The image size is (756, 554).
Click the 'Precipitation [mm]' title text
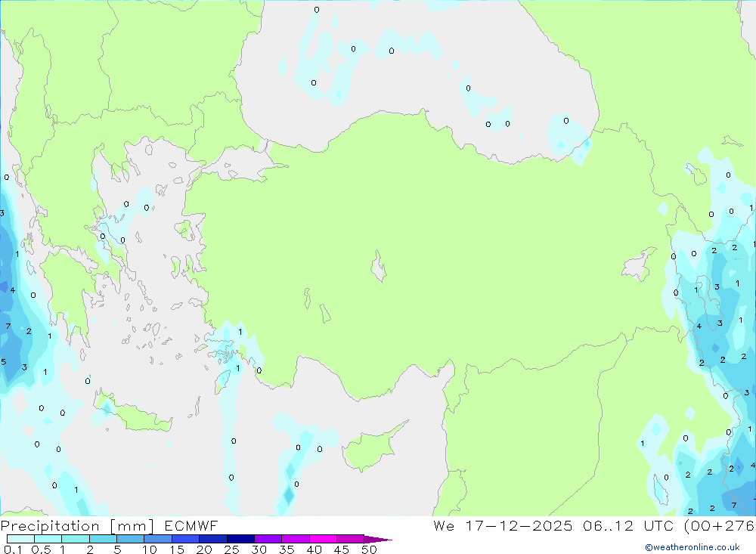pos(77,526)
